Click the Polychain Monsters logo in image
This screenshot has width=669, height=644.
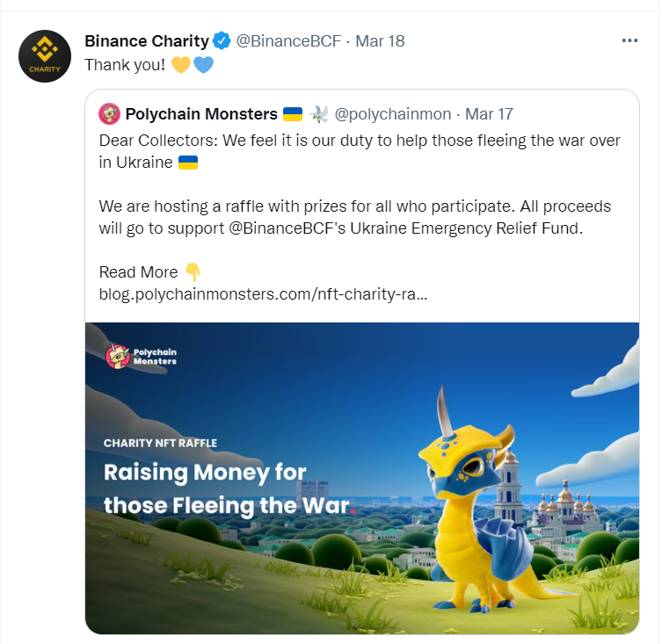pyautogui.click(x=142, y=357)
